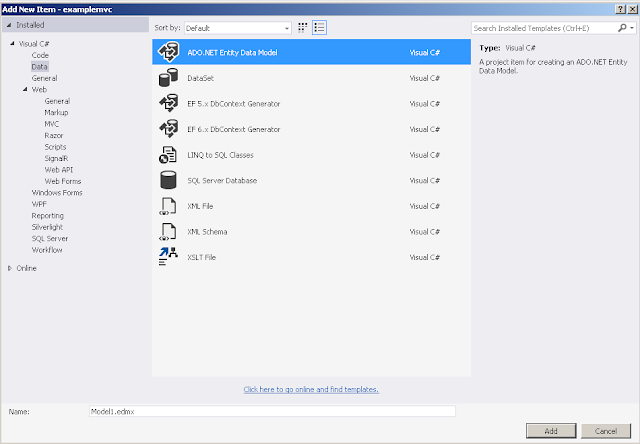The width and height of the screenshot is (640, 444).
Task: Open the MVC category
Action: click(x=51, y=124)
